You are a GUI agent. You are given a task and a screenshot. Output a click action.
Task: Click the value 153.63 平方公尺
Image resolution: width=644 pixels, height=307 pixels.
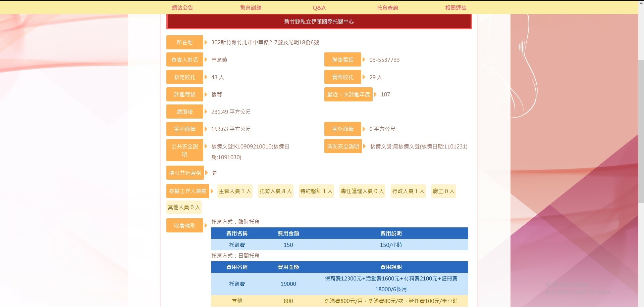click(231, 129)
